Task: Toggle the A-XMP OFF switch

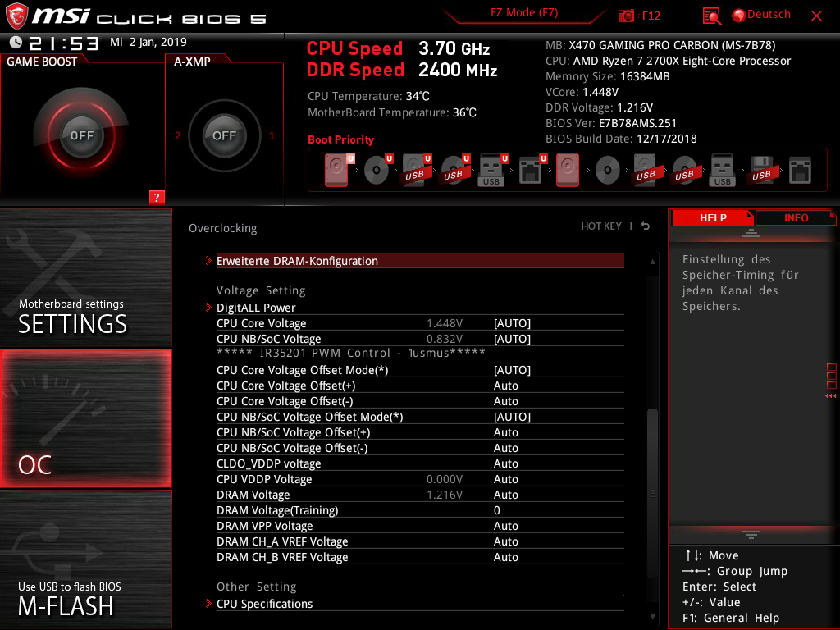Action: coord(224,136)
